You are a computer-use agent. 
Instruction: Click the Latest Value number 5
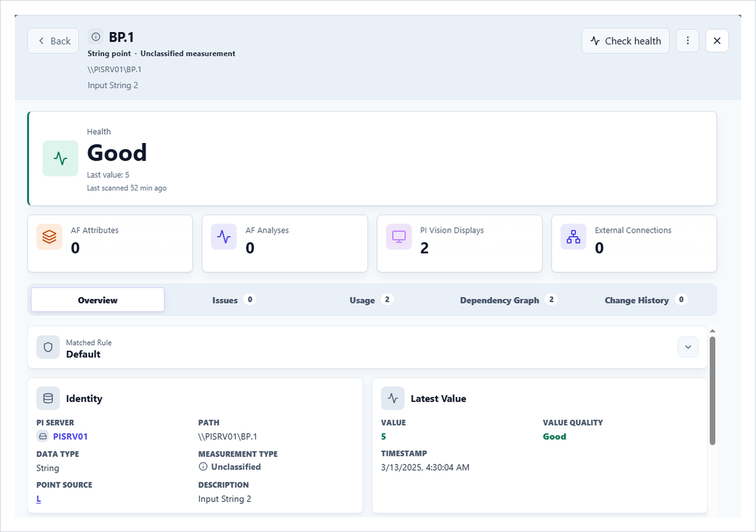pos(384,436)
